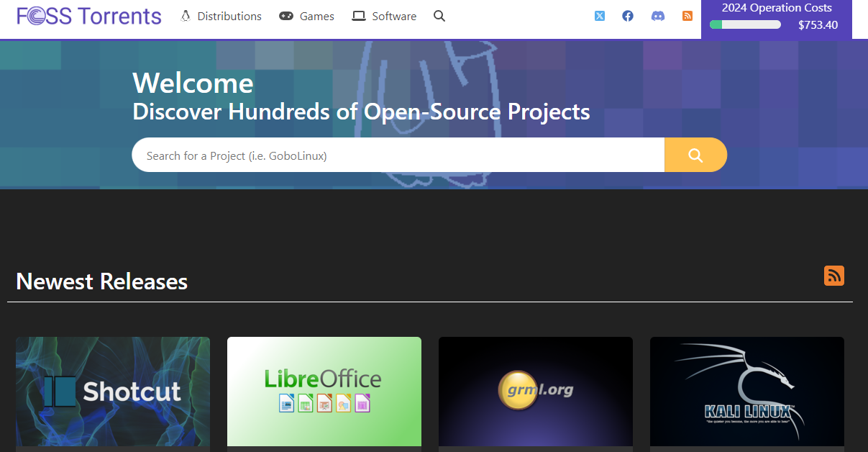This screenshot has width=868, height=452.
Task: Join via the Discord icon
Action: 658,15
